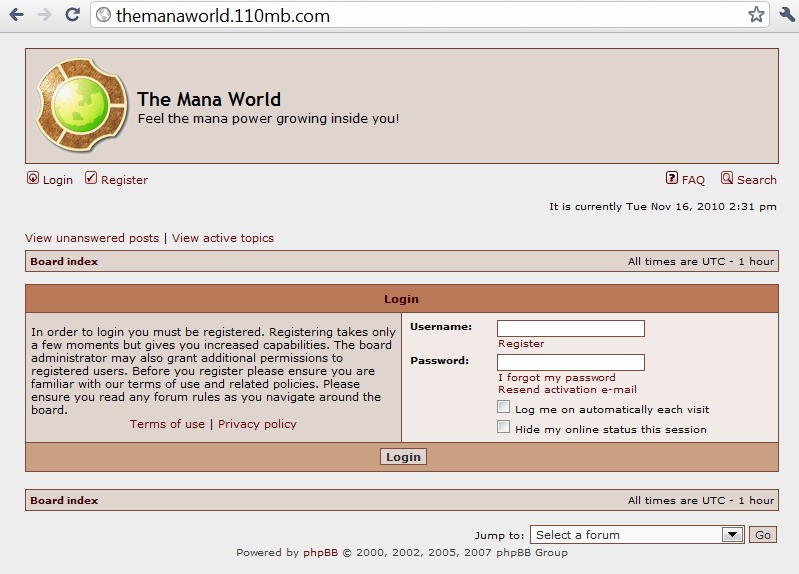Bookmark this page with the star icon
The height and width of the screenshot is (574, 799).
756,14
